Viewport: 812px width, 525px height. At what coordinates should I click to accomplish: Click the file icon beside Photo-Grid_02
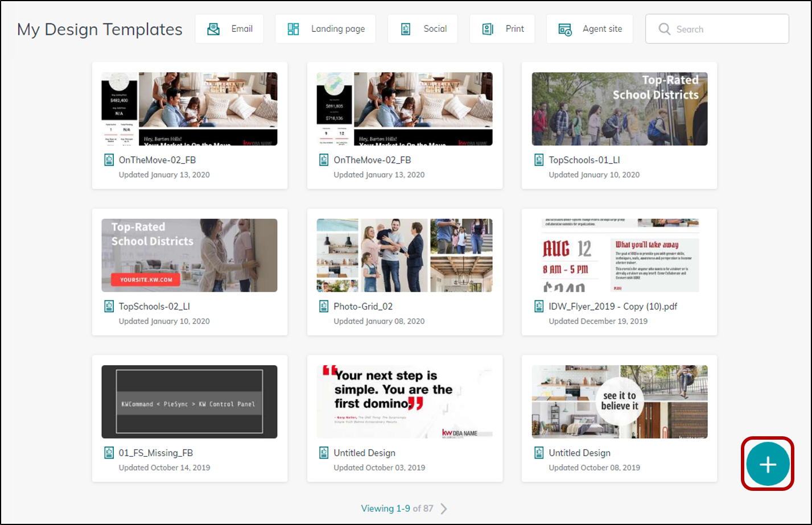click(x=324, y=306)
